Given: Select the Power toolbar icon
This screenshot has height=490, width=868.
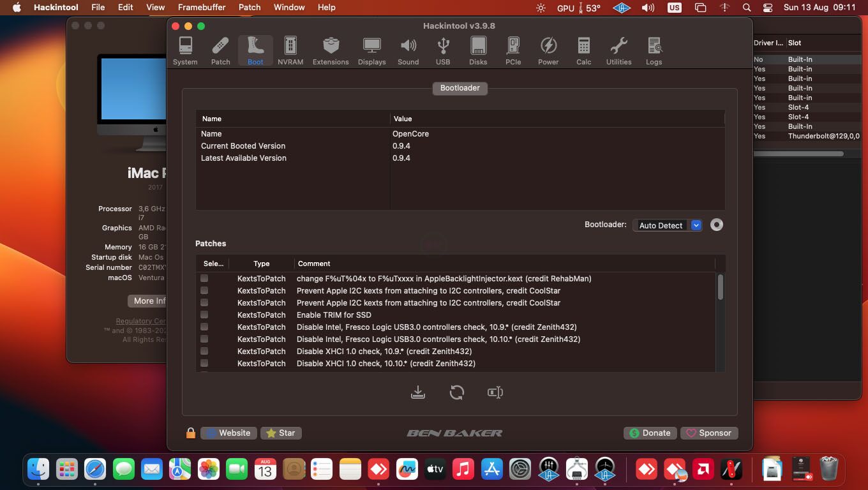Looking at the screenshot, I should [548, 50].
